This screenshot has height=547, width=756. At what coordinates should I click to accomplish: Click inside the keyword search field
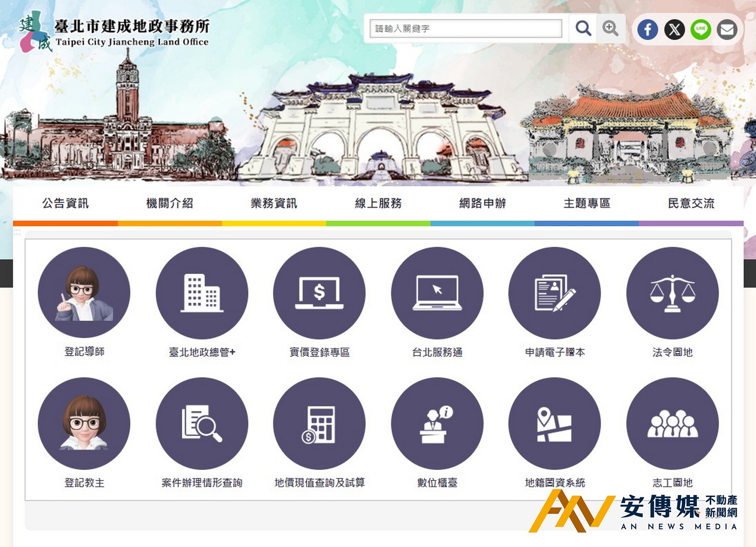tap(465, 29)
